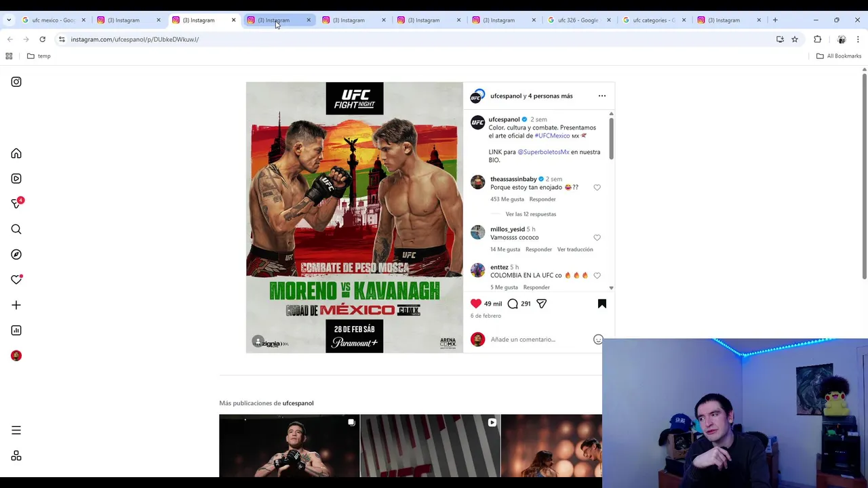Image resolution: width=868 pixels, height=488 pixels.
Task: Open tab search dropdown arrow
Action: 9,20
